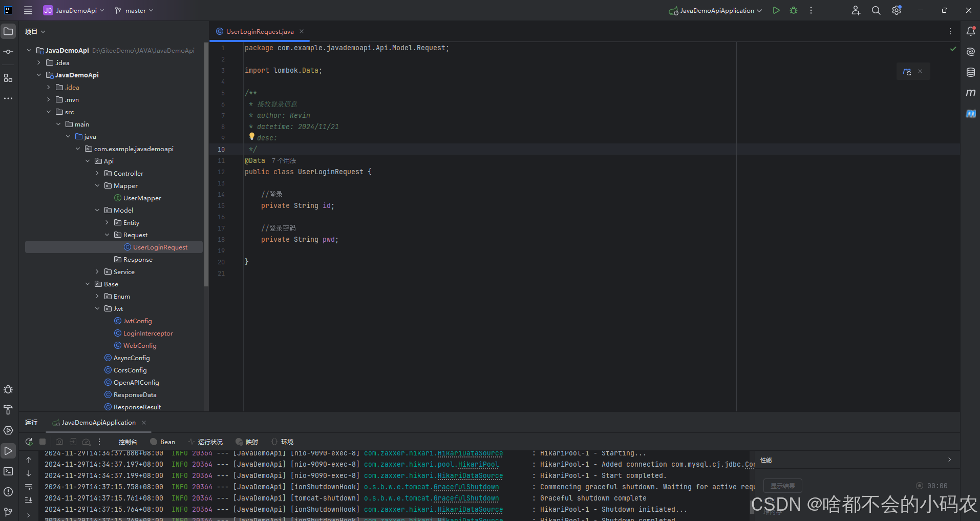Viewport: 980px width, 521px height.
Task: Expand the Controller folder
Action: 97,173
